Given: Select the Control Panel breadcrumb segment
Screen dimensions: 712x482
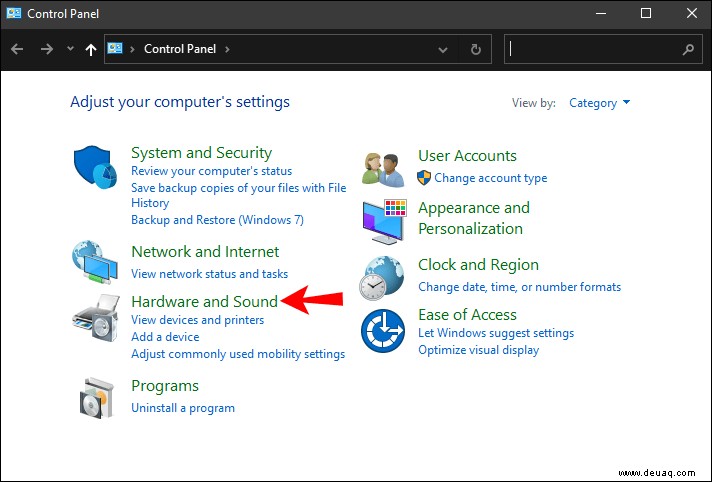Looking at the screenshot, I should click(x=180, y=49).
